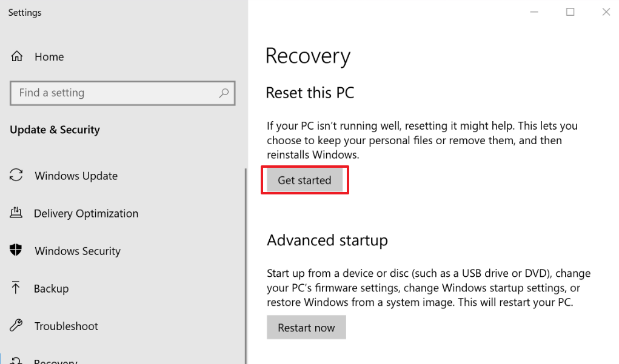Click the Backup upward arrow icon

point(16,288)
